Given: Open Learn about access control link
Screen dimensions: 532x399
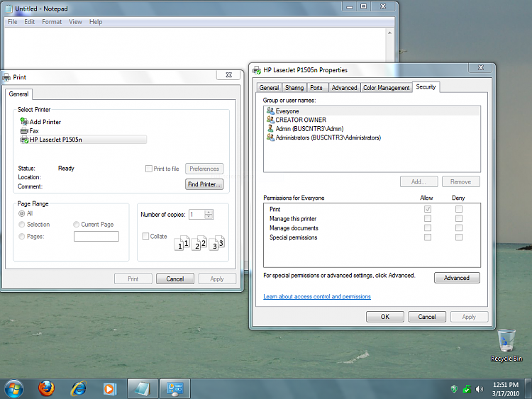Looking at the screenshot, I should coord(317,297).
